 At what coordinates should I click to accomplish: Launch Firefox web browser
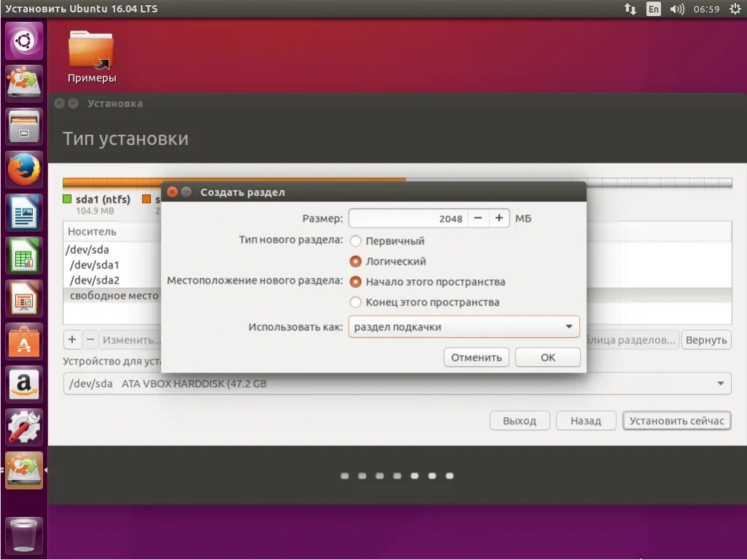(x=24, y=169)
